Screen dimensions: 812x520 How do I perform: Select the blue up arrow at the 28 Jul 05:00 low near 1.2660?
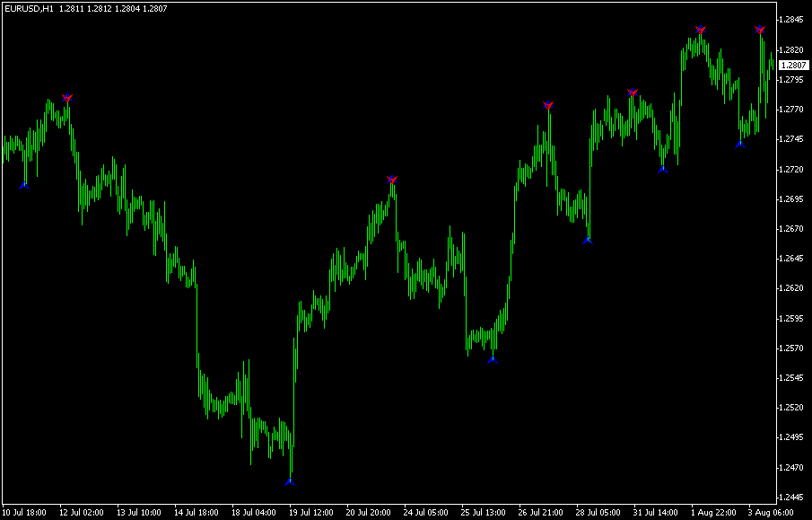(x=588, y=240)
